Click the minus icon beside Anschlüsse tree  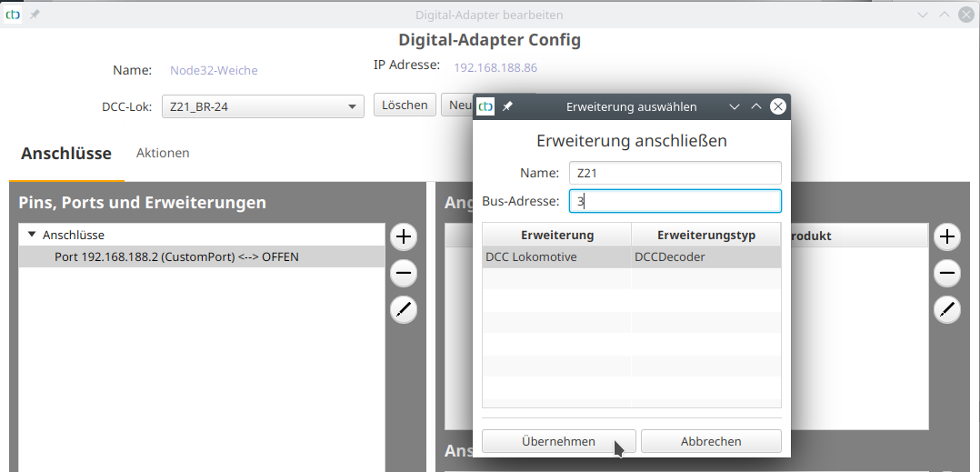(x=404, y=274)
